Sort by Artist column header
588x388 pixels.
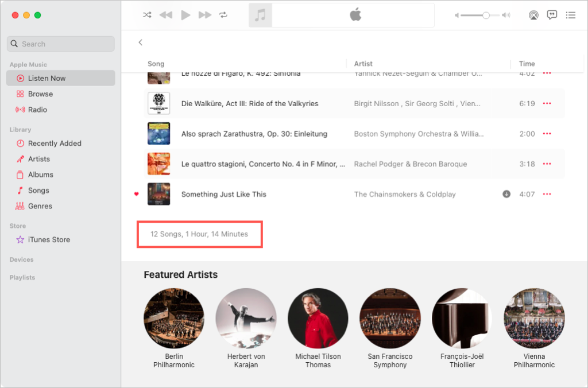point(363,64)
